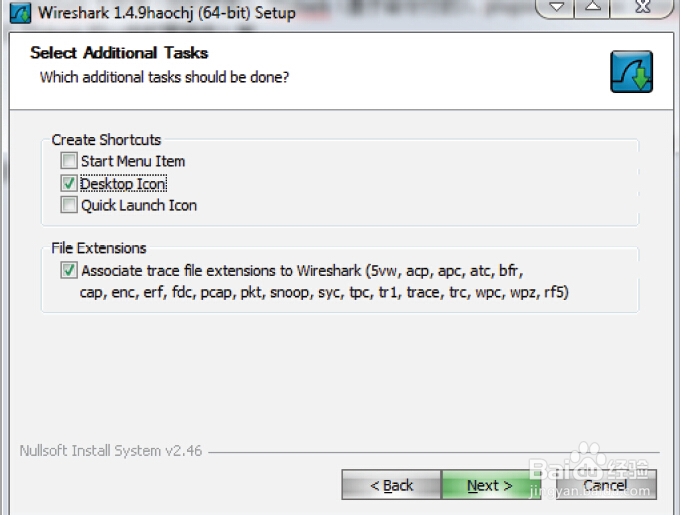Click the Select Additional Tasks heading

pos(119,53)
